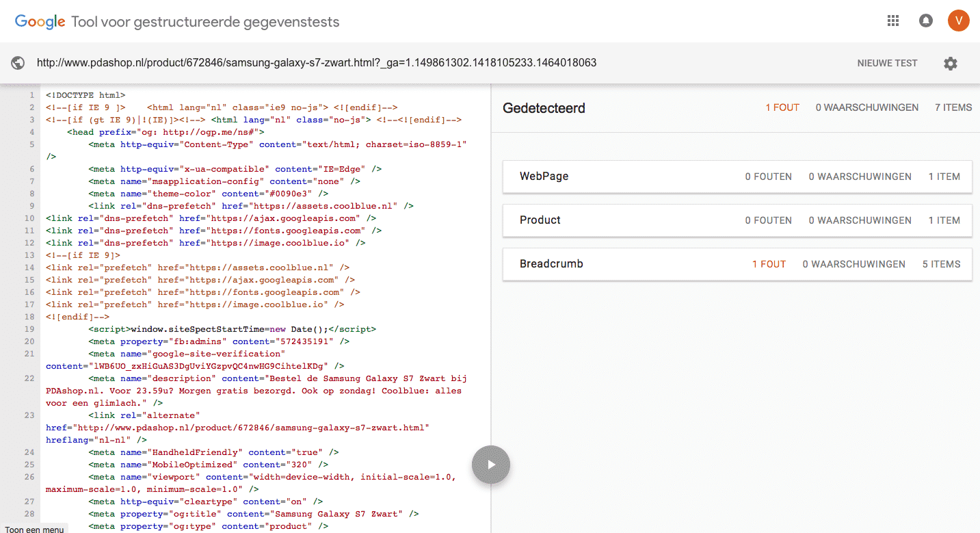Start a new test with NIEUWE TEST
Screen dimensions: 980x533
pyautogui.click(x=887, y=63)
